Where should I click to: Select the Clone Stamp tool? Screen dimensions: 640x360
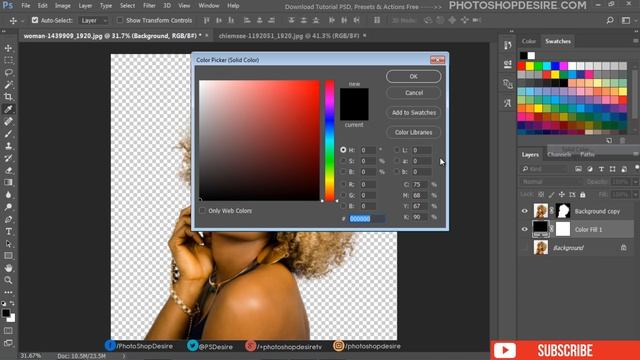click(x=8, y=146)
